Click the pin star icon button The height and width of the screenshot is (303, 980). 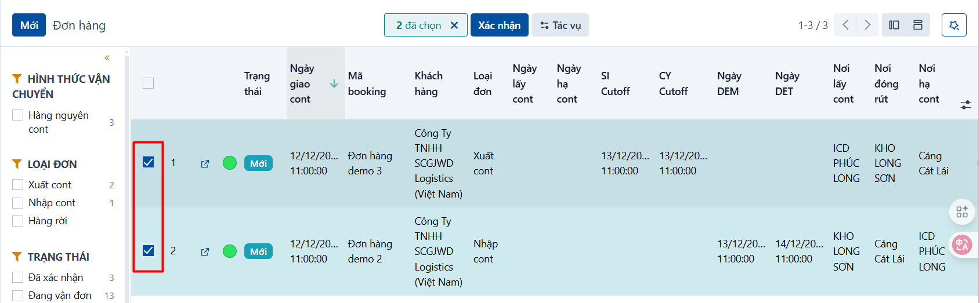pos(954,25)
